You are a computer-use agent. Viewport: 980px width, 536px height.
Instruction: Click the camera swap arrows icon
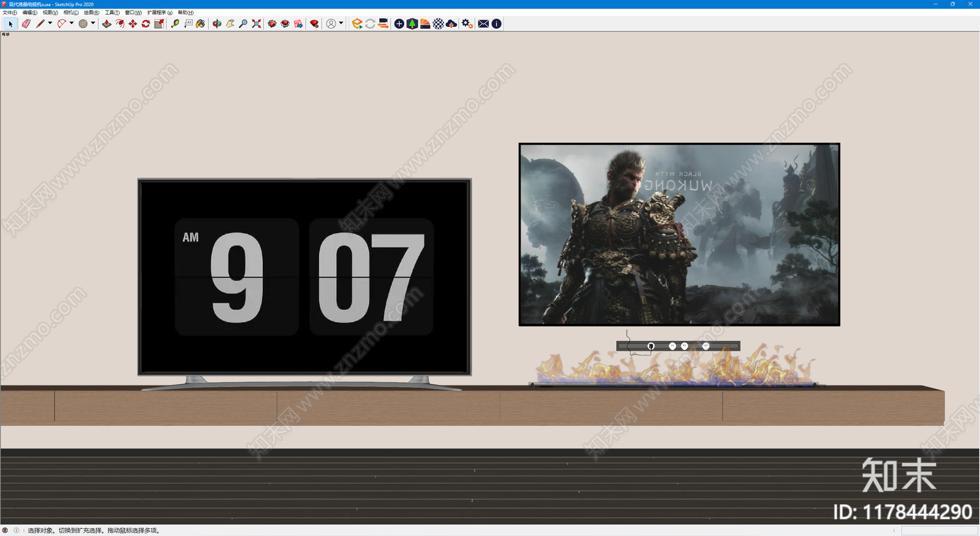(x=383, y=24)
